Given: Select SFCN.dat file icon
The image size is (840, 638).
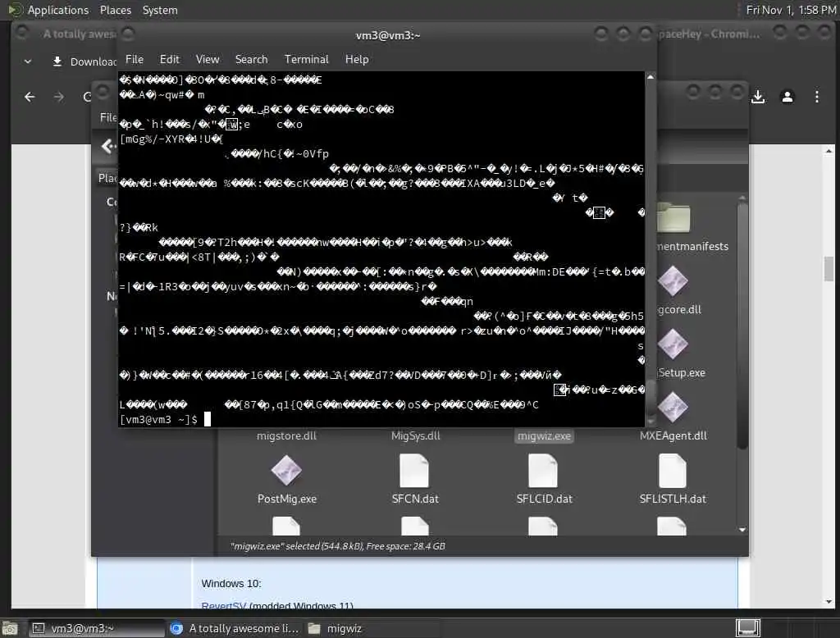Looking at the screenshot, I should click(x=414, y=470).
